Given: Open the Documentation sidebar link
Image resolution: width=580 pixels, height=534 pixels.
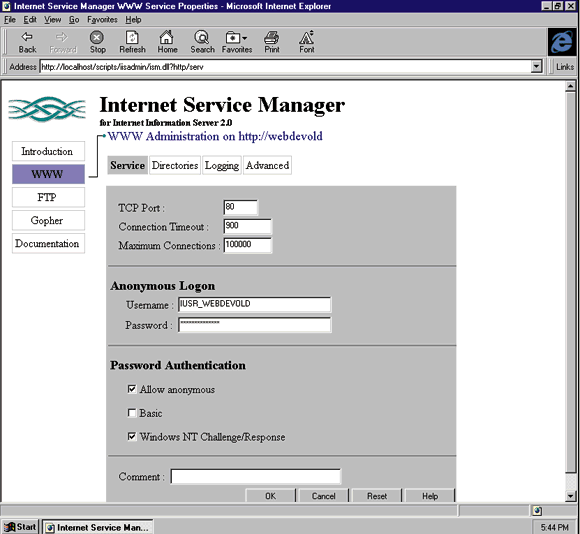Looking at the screenshot, I should (48, 243).
